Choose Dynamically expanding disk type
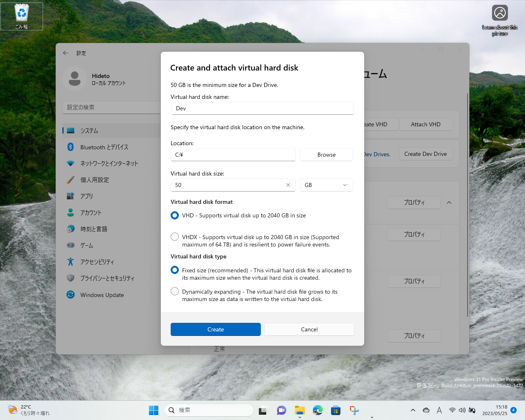 (x=174, y=291)
